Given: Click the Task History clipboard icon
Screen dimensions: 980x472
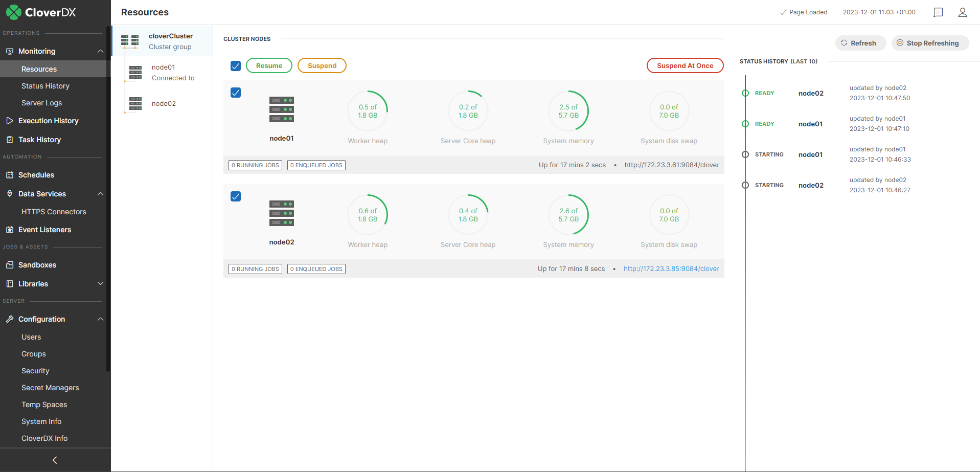Looking at the screenshot, I should [x=10, y=140].
